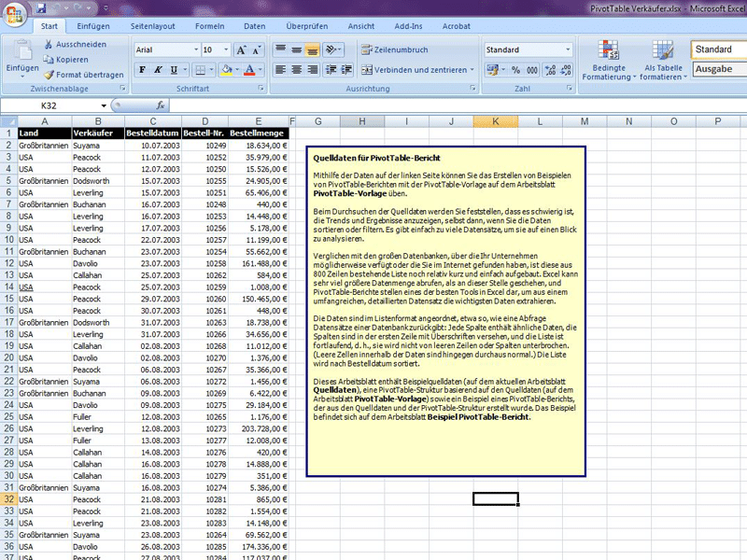747x560 pixels.
Task: Toggle bold formatting F button
Action: (142, 71)
